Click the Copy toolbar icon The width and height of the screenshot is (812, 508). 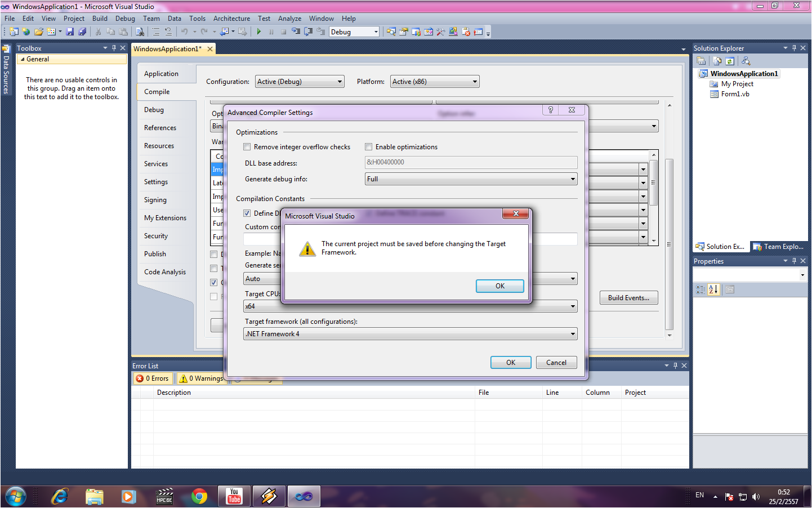pyautogui.click(x=110, y=32)
